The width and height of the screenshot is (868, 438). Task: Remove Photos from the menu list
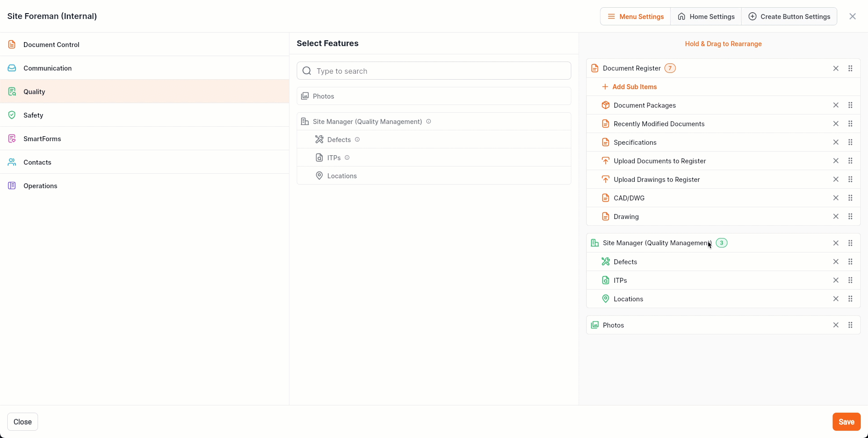point(835,325)
